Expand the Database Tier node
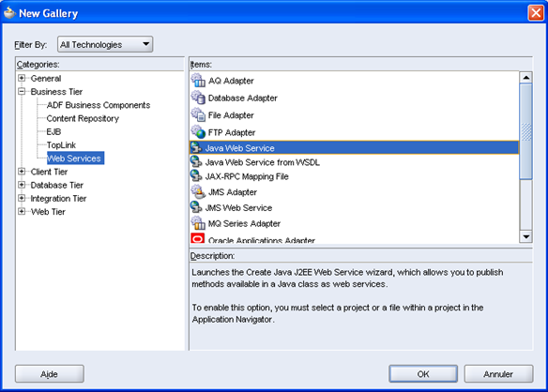548x392 pixels. (22, 185)
